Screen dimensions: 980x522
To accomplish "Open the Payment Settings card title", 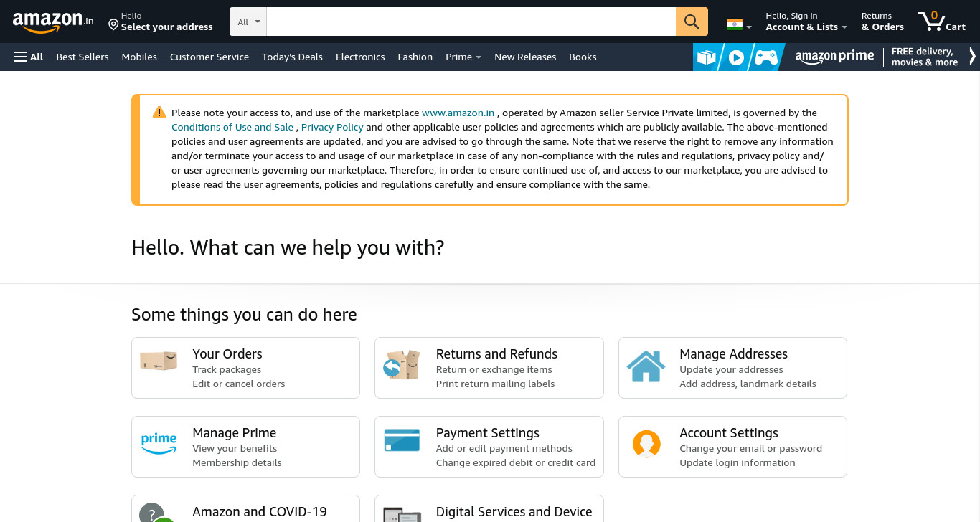I will pos(488,433).
